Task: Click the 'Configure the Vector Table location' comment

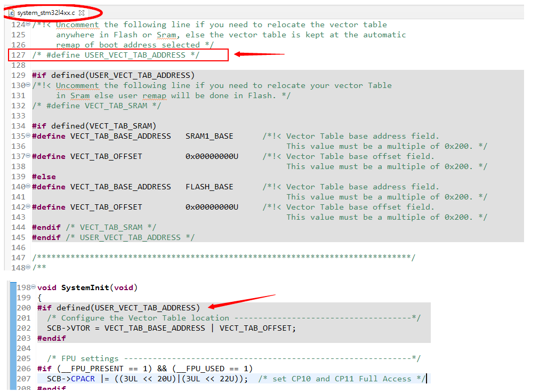Action: tap(145, 318)
